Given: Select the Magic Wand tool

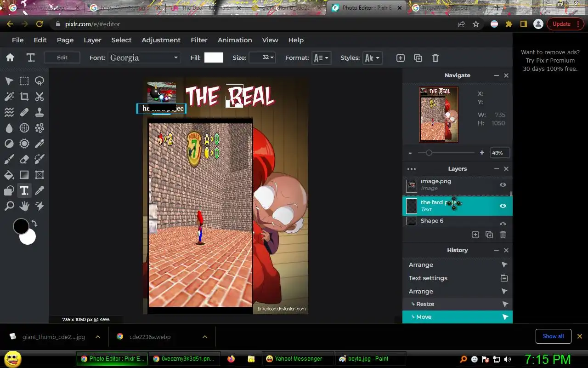Looking at the screenshot, I should (9, 97).
